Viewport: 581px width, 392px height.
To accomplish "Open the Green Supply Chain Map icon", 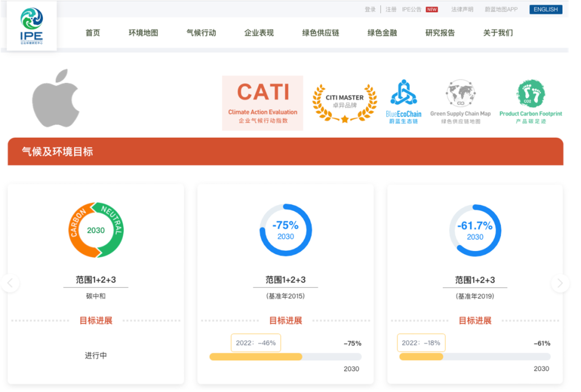I will coord(460,102).
